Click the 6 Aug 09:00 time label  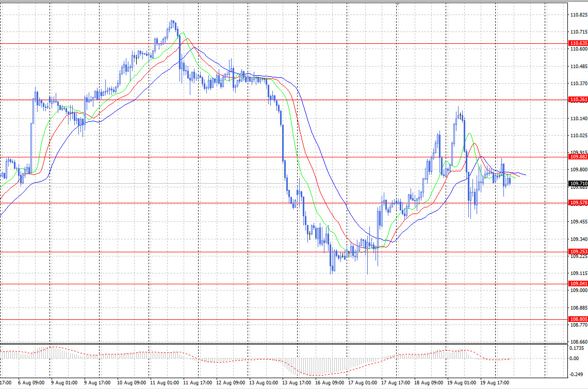[x=31, y=383]
